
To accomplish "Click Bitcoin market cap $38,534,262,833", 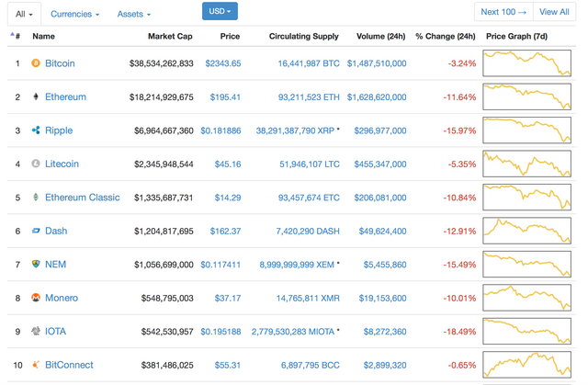I will point(162,63).
